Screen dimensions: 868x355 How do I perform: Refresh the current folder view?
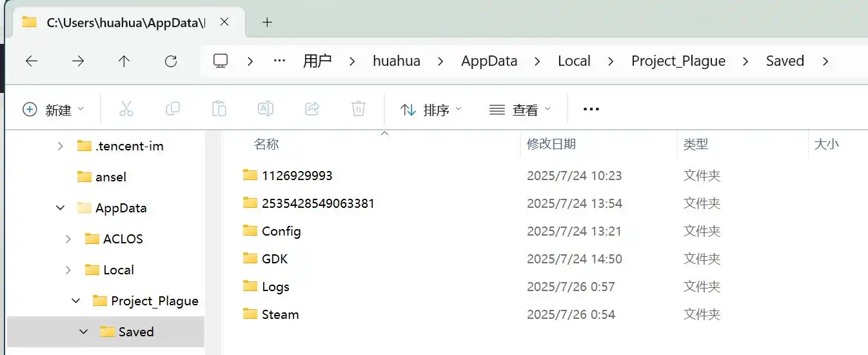tap(171, 61)
